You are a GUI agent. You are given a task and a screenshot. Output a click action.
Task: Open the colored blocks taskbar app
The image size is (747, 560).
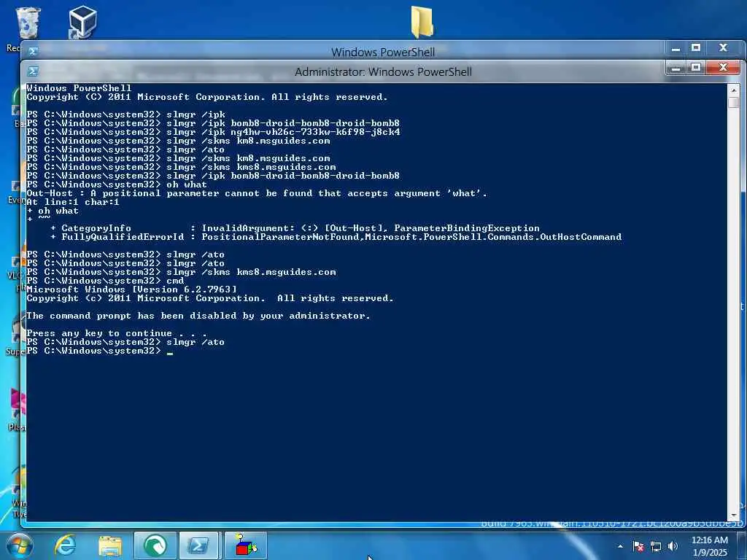246,545
